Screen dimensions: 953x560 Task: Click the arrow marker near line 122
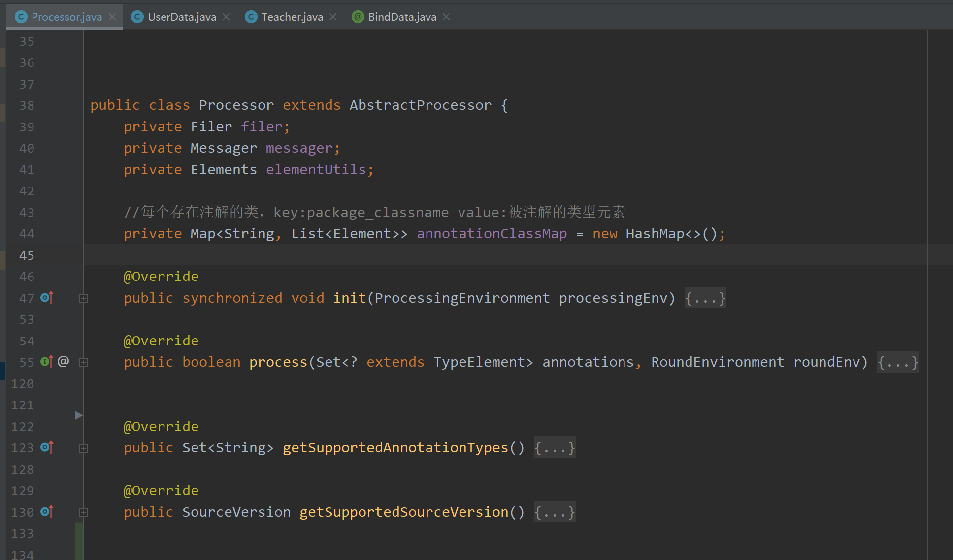78,415
